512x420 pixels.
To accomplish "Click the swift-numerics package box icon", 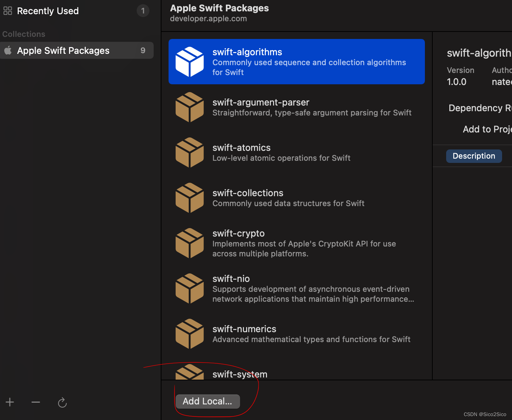I will click(190, 334).
